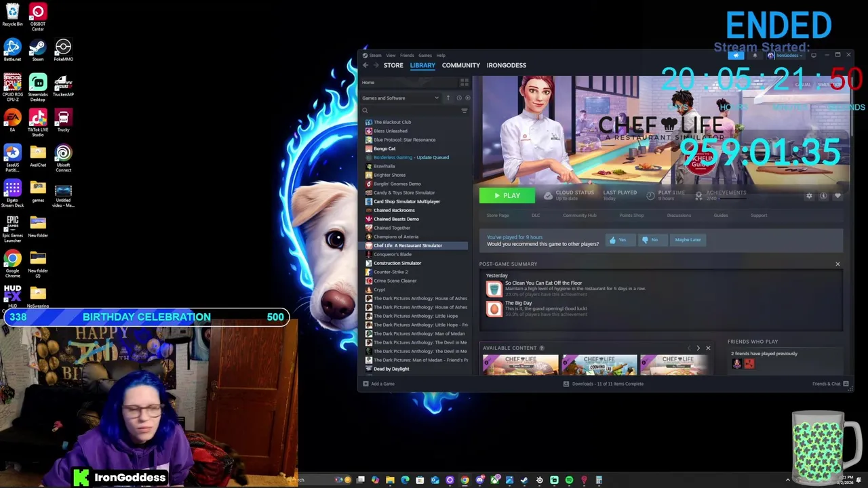Close the Post-Game Summary section
Screen dimensions: 868x488
(x=837, y=264)
